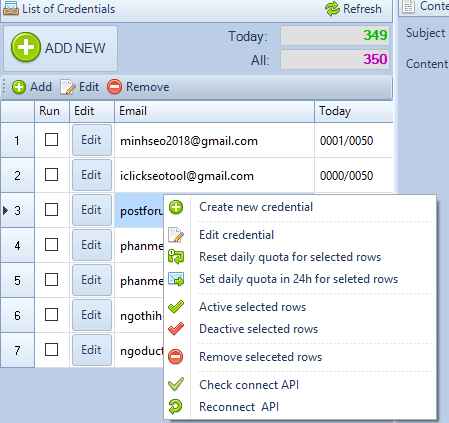Click the 0001/0050 quota cell
449x423 pixels.
click(x=354, y=140)
